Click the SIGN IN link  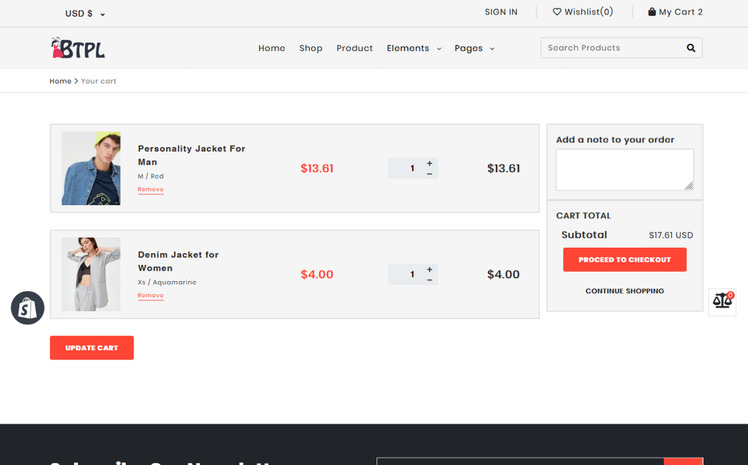pos(501,12)
